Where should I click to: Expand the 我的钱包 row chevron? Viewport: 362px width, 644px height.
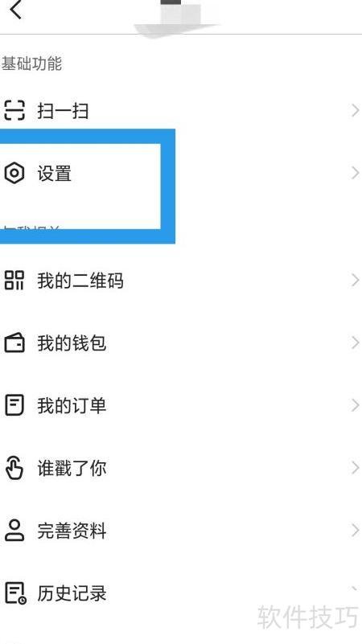(x=355, y=343)
